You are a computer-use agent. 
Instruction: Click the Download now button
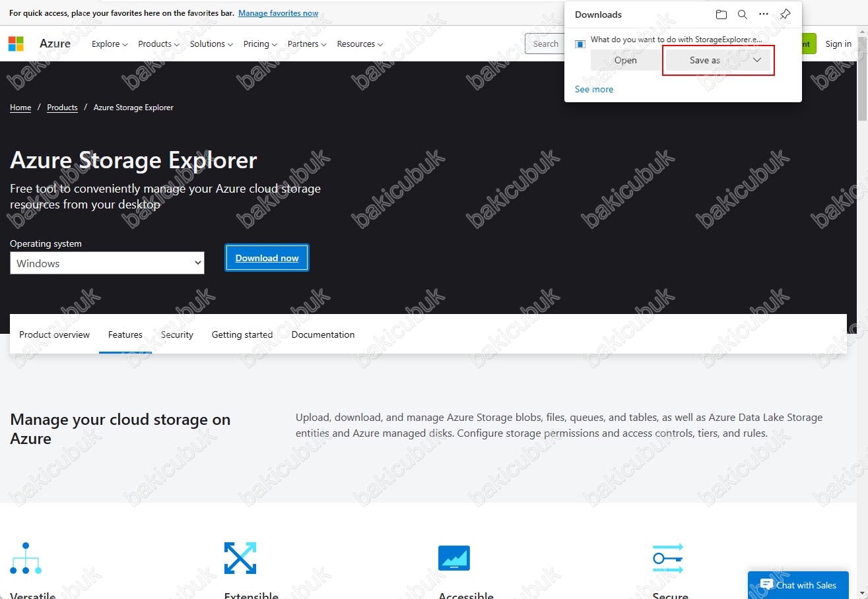tap(267, 258)
